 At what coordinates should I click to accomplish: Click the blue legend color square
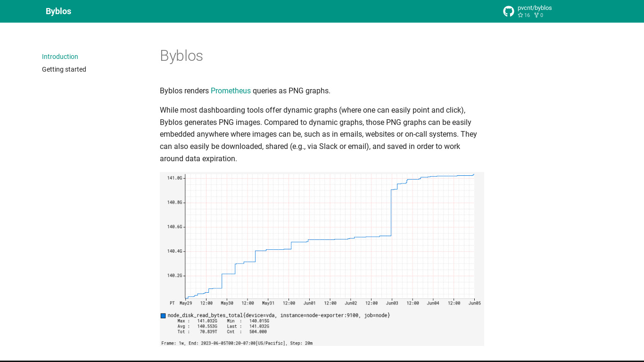click(x=163, y=315)
